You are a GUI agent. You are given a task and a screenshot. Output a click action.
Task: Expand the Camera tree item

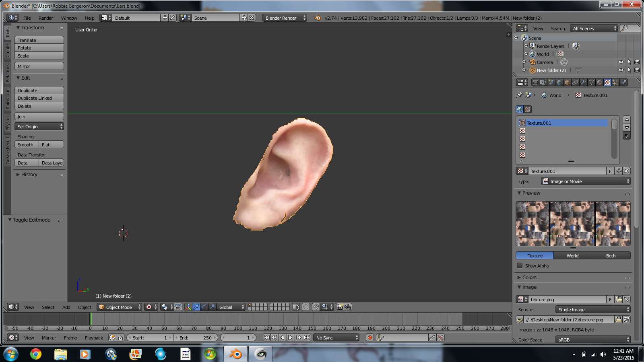coord(524,62)
